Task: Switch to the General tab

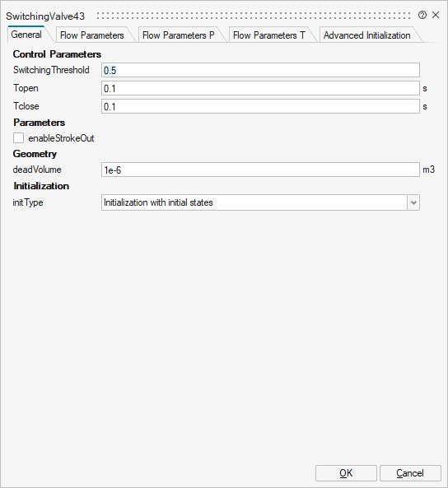Action: point(26,35)
